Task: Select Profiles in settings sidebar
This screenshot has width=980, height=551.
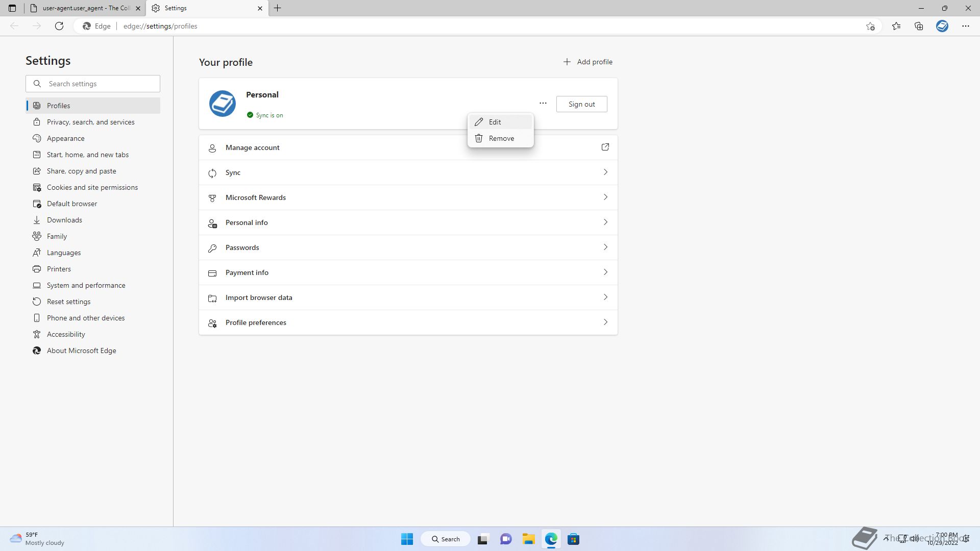Action: pos(93,106)
